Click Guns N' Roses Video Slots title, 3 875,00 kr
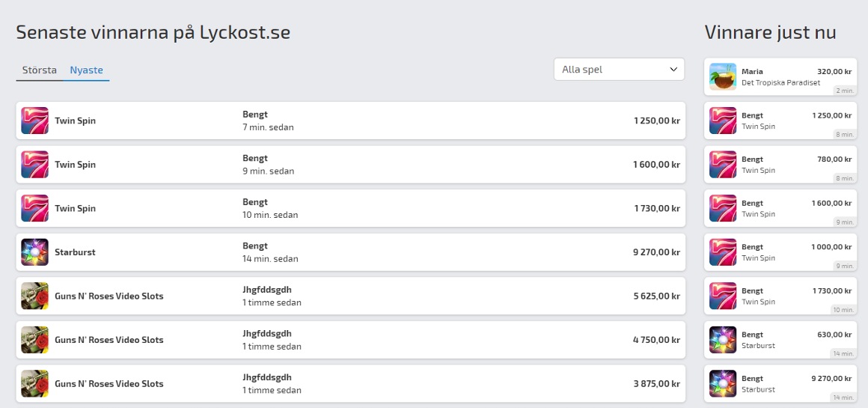This screenshot has height=408, width=868. pyautogui.click(x=109, y=383)
